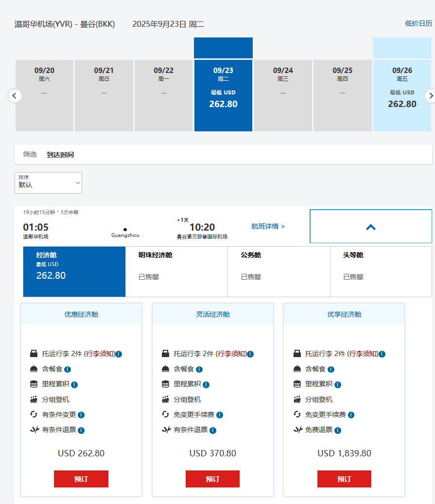Screen dimensions: 435x504
Task: Show previous dates with left arrow
Action: pyautogui.click(x=15, y=96)
